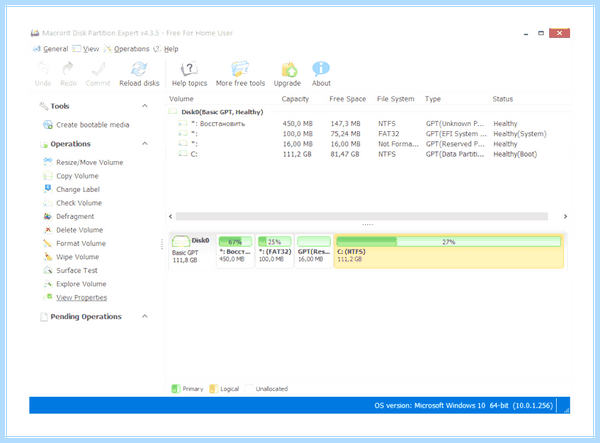This screenshot has height=443, width=600.
Task: Open the Operations menu
Action: click(x=131, y=49)
